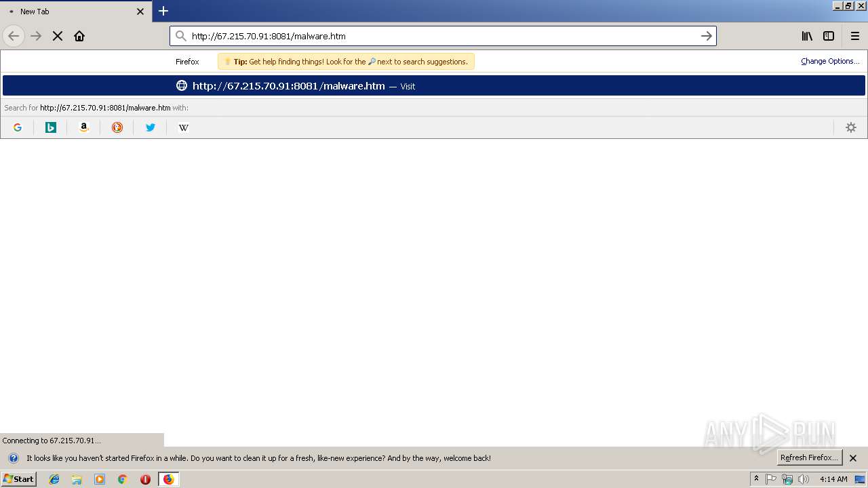Click the address bar URL field
Screen dimensions: 868x488
442,36
